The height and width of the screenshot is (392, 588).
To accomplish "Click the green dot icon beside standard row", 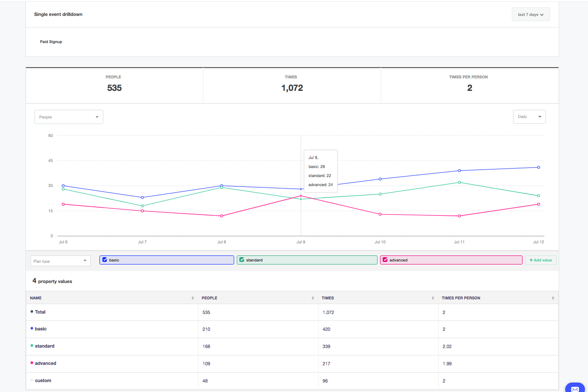I will 32,346.
